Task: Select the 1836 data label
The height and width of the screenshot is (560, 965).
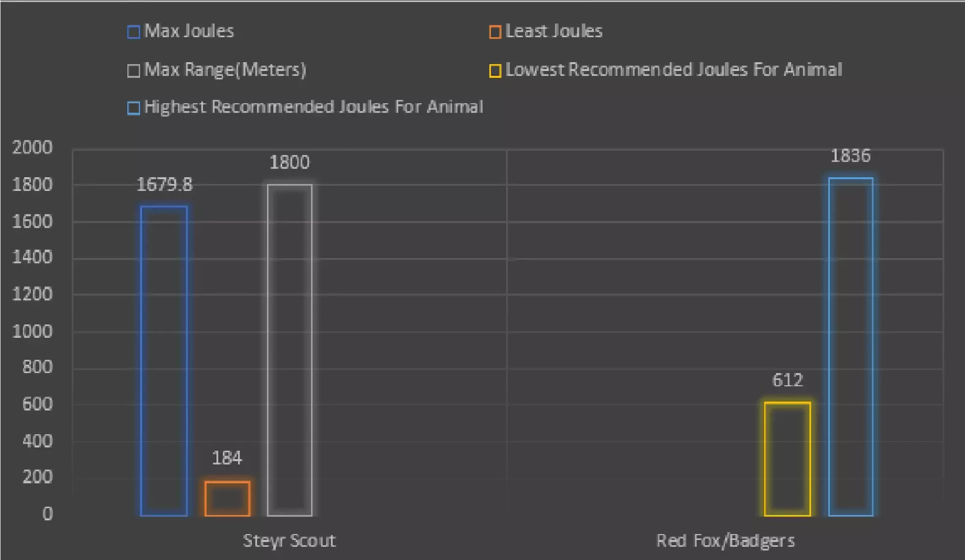Action: (850, 156)
